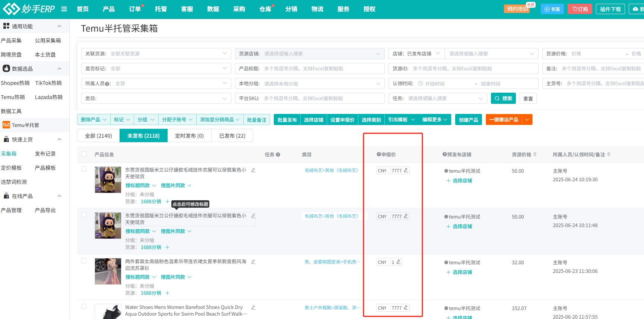This screenshot has width=644, height=319.
Task: Click the 重置 button
Action: pyautogui.click(x=528, y=98)
